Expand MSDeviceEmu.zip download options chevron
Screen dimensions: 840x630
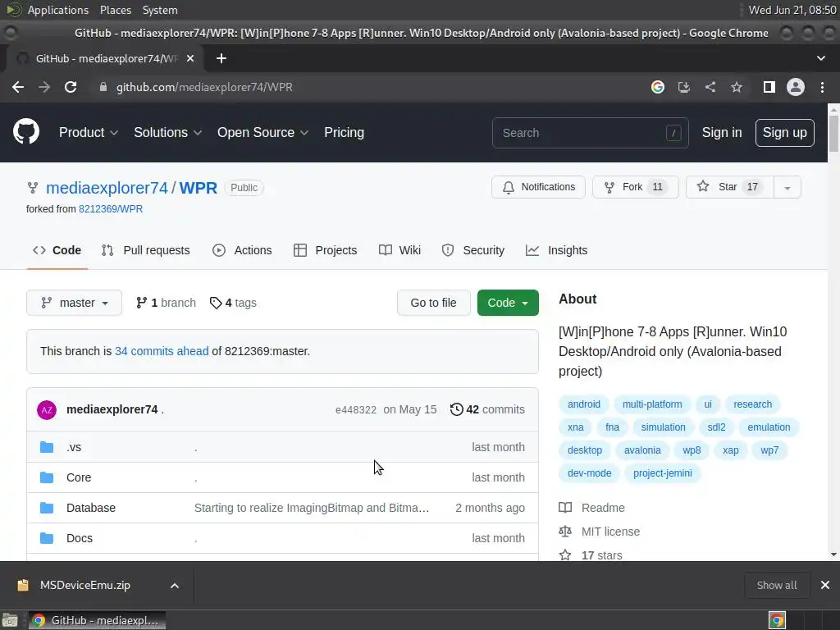[175, 586]
